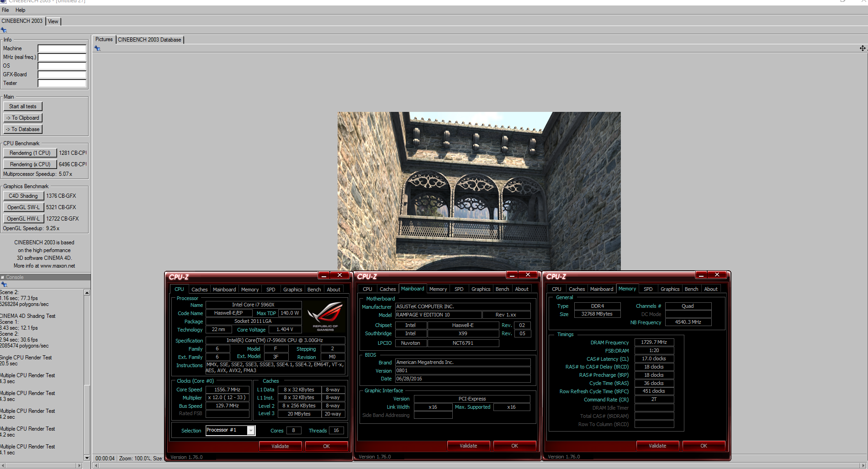Run the OpenGL SW-L test
The width and height of the screenshot is (868, 469).
click(24, 207)
